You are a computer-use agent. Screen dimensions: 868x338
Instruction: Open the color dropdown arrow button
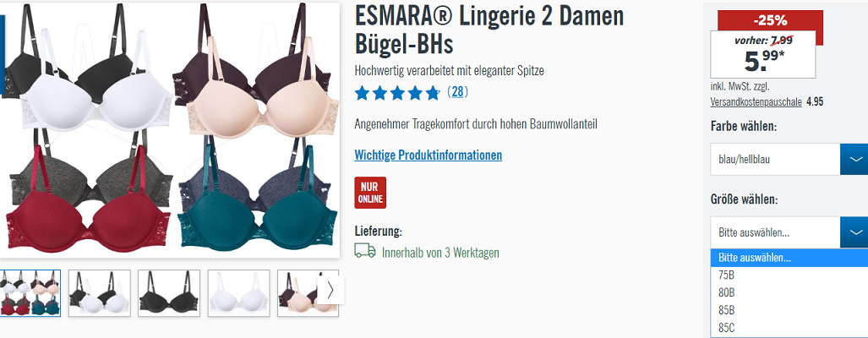point(854,160)
